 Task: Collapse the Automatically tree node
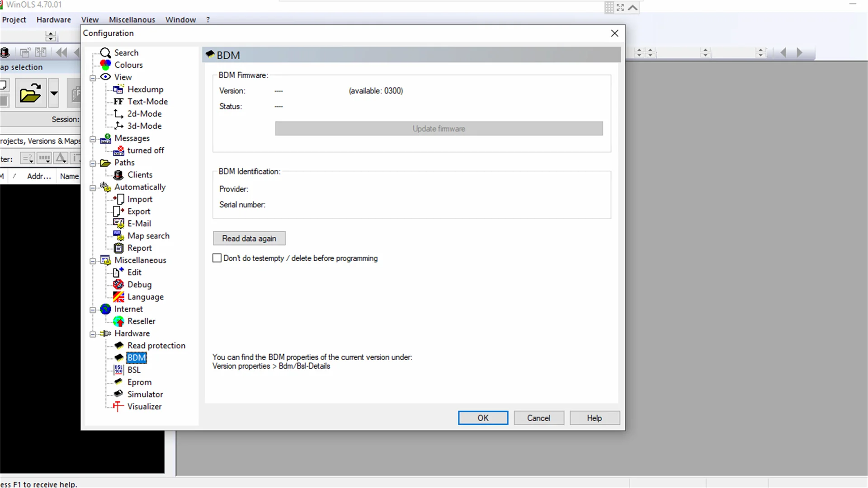click(93, 188)
